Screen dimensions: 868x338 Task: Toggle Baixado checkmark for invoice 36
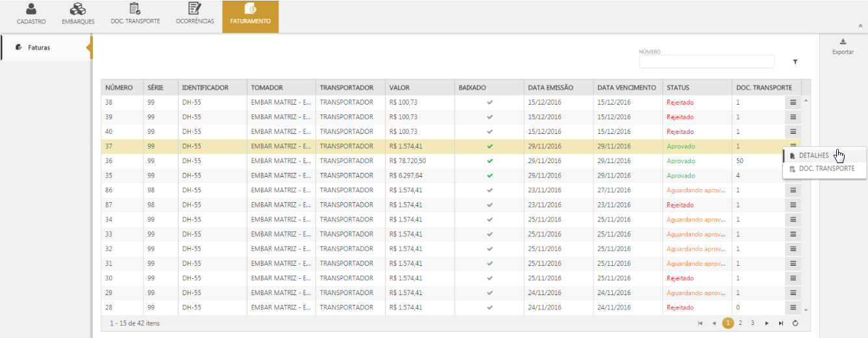[x=490, y=161]
